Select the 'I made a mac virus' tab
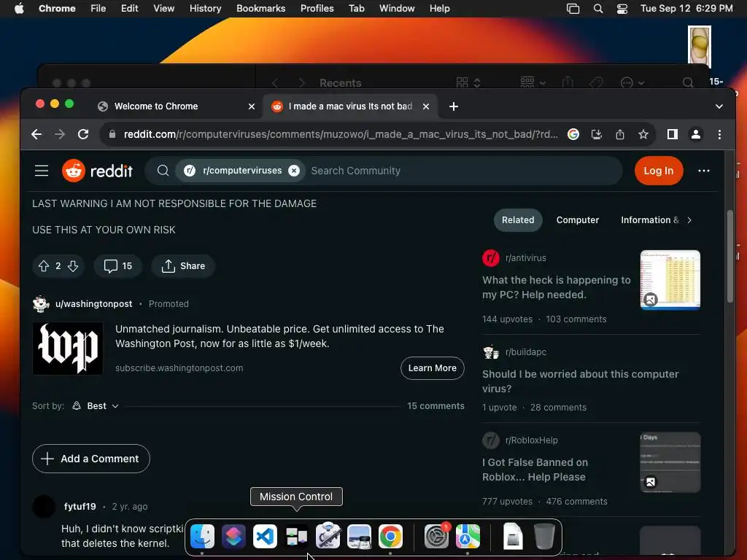The width and height of the screenshot is (747, 560). point(349,106)
